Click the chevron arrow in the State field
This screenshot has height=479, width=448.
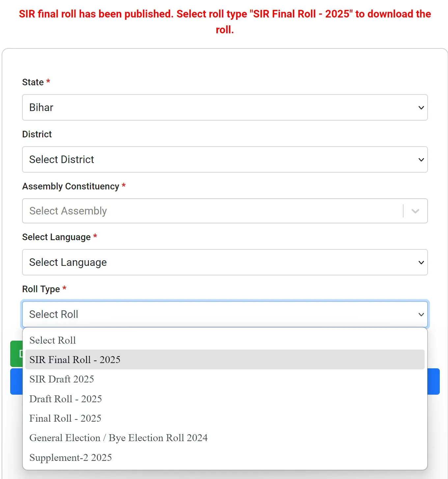click(421, 108)
